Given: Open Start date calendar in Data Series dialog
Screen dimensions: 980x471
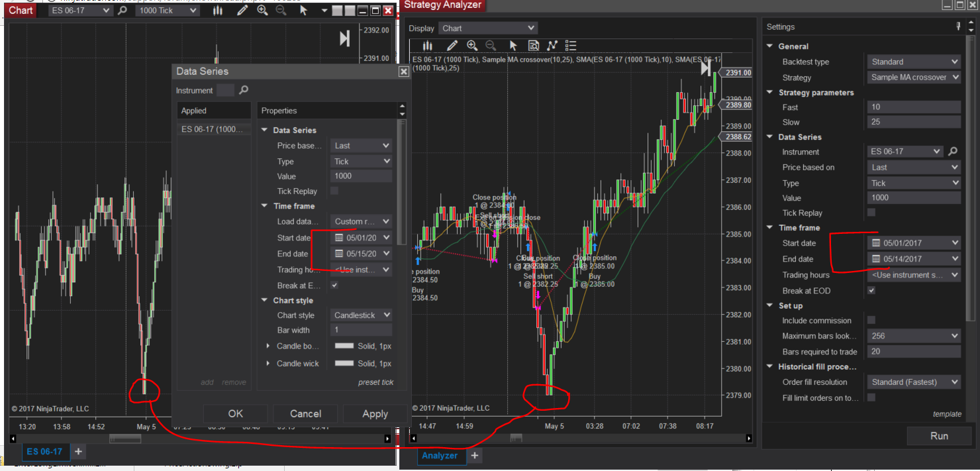Looking at the screenshot, I should pos(339,237).
